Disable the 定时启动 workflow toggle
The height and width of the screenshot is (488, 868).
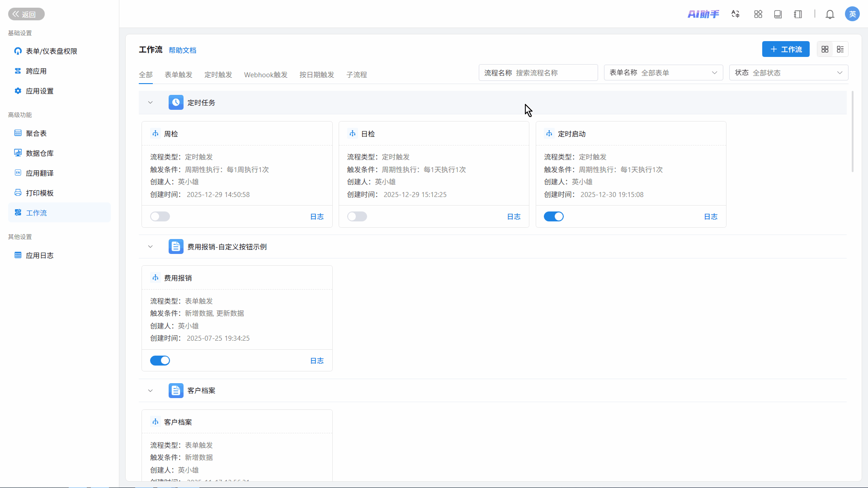pos(554,216)
